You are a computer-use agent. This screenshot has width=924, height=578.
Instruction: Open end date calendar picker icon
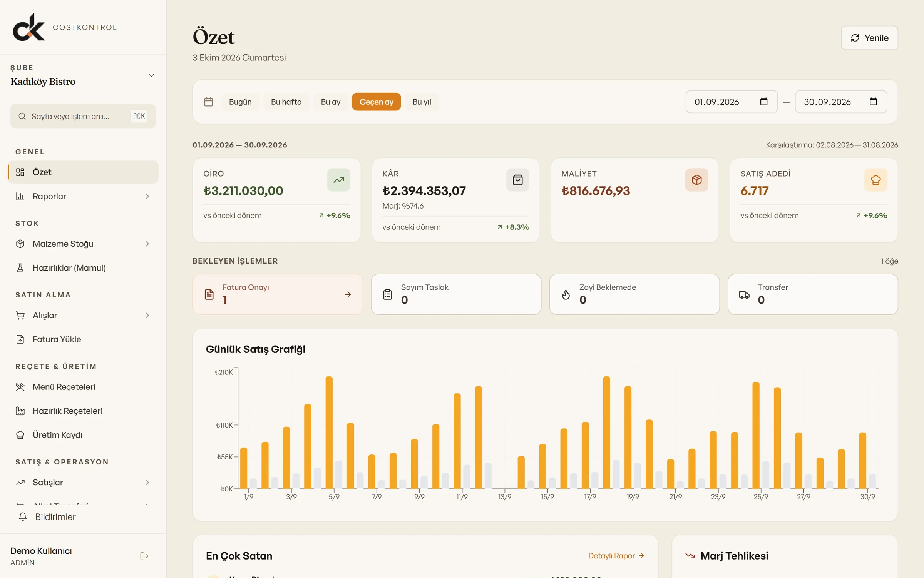873,102
